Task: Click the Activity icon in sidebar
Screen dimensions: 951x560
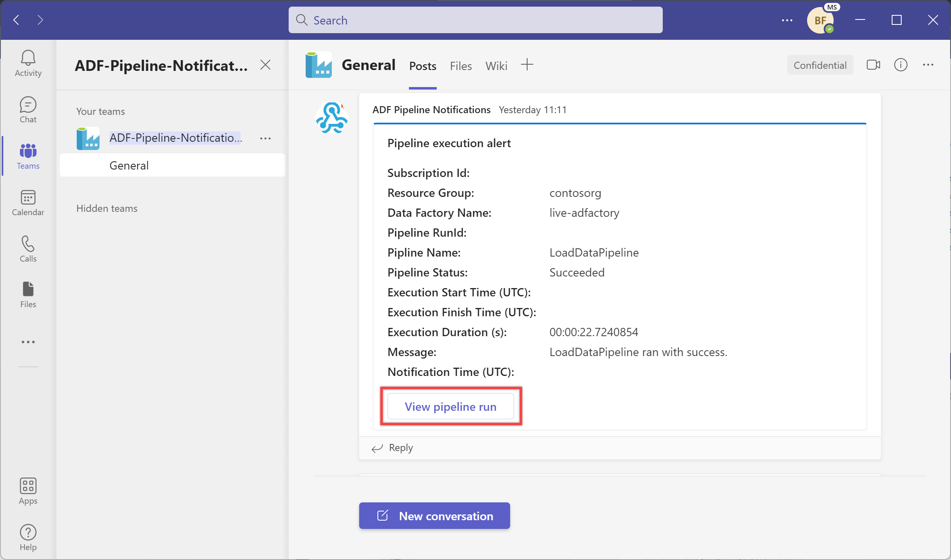Action: 27,64
